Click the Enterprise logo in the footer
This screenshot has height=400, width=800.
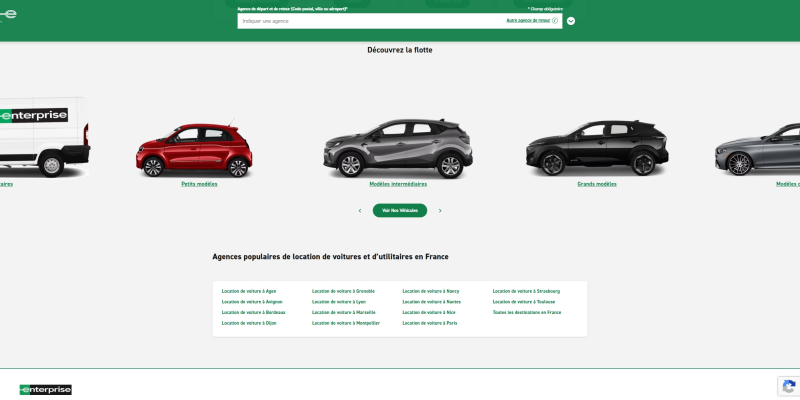pos(45,390)
